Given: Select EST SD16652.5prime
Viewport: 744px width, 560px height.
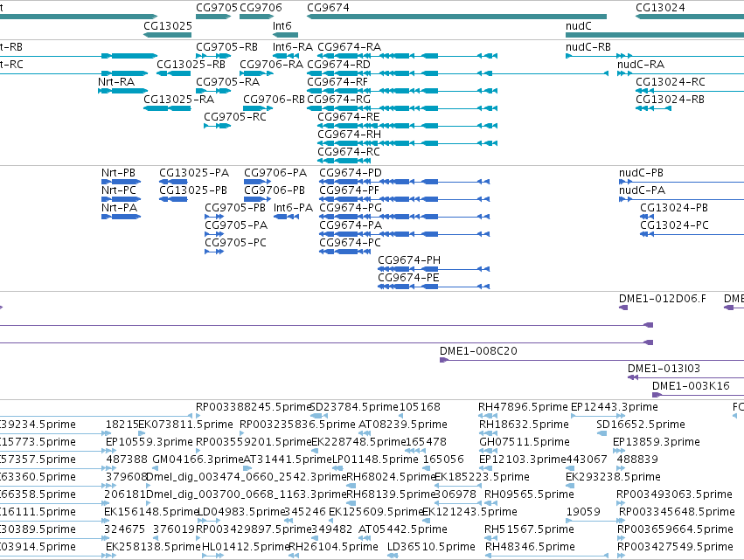Looking at the screenshot, I should point(641,425).
